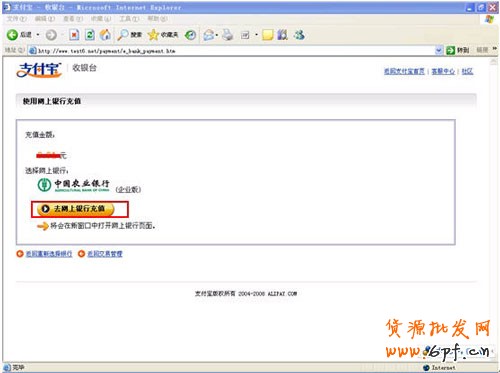
Task: Click the Edit page toolbar icon
Action: [x=245, y=35]
